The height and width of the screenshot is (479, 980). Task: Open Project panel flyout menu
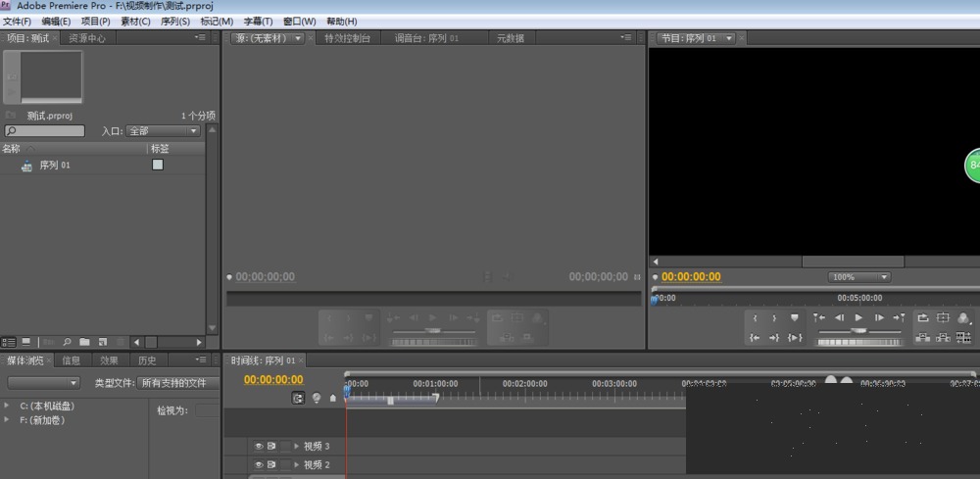click(200, 37)
